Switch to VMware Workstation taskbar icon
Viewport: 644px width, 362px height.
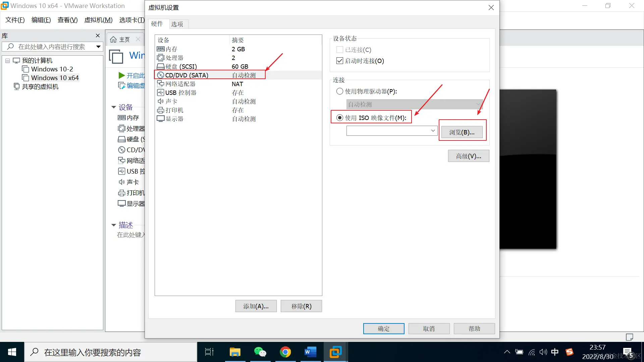tap(335, 352)
